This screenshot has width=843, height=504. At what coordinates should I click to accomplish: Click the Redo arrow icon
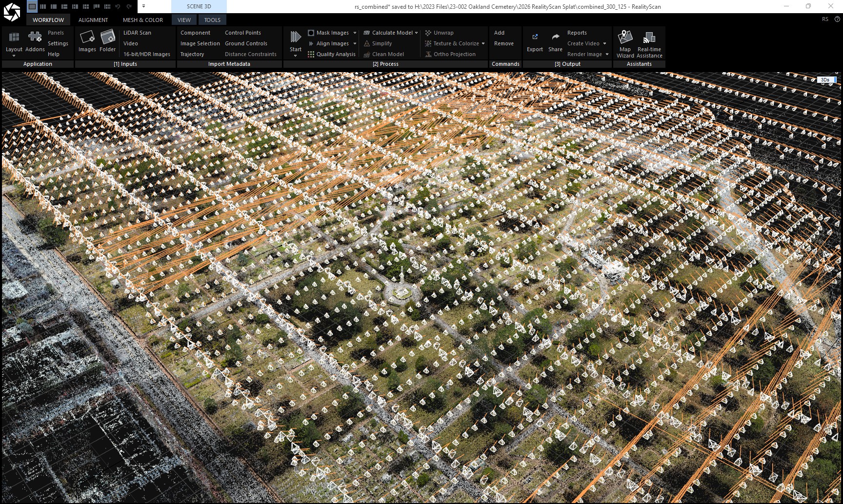[129, 6]
